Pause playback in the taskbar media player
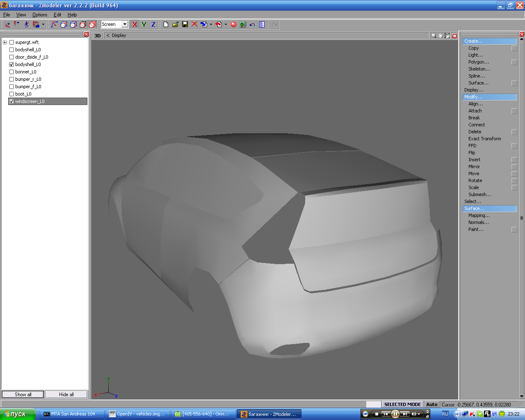 [395, 414]
